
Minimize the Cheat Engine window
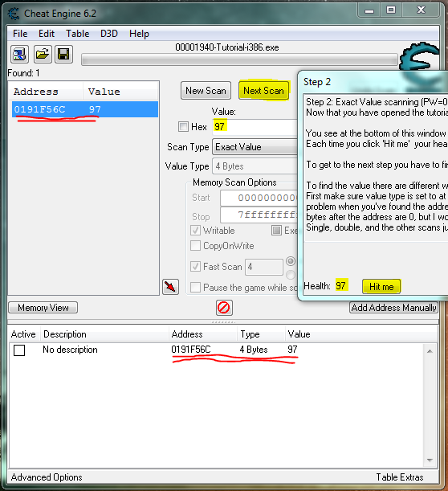pyautogui.click(x=369, y=10)
